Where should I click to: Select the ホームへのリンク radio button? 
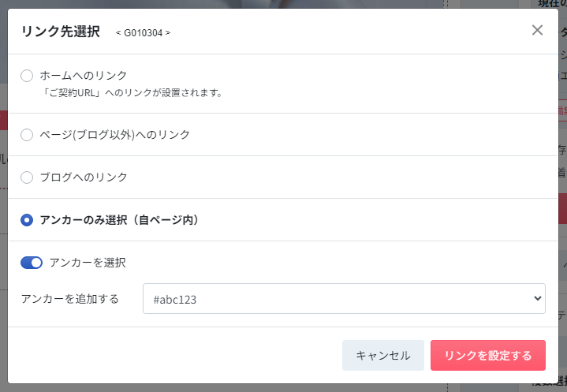(27, 76)
